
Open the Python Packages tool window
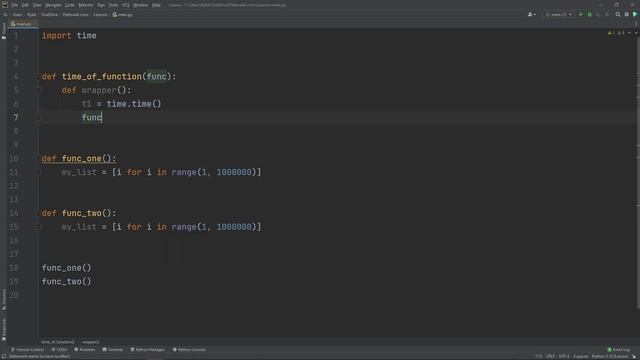(x=147, y=350)
